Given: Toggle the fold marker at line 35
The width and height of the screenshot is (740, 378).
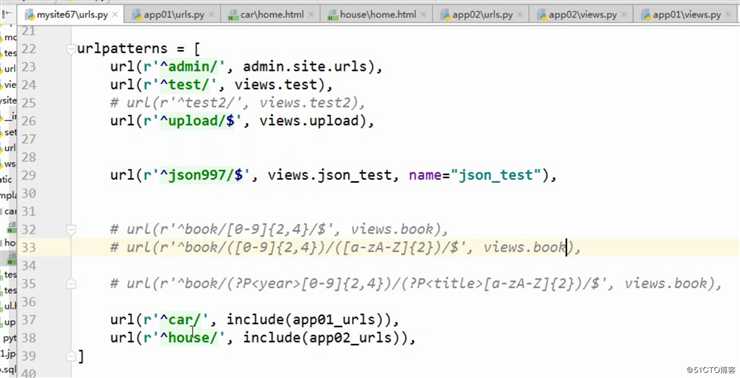Looking at the screenshot, I should 71,284.
